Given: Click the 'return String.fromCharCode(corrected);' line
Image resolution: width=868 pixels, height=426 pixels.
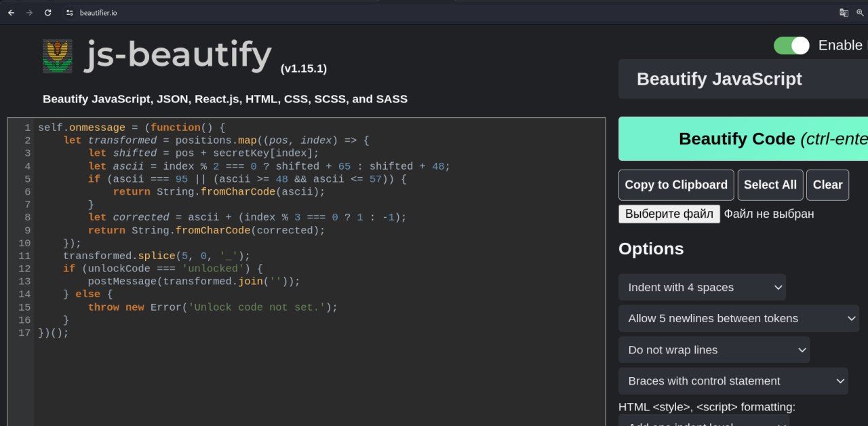Looking at the screenshot, I should pos(207,230).
